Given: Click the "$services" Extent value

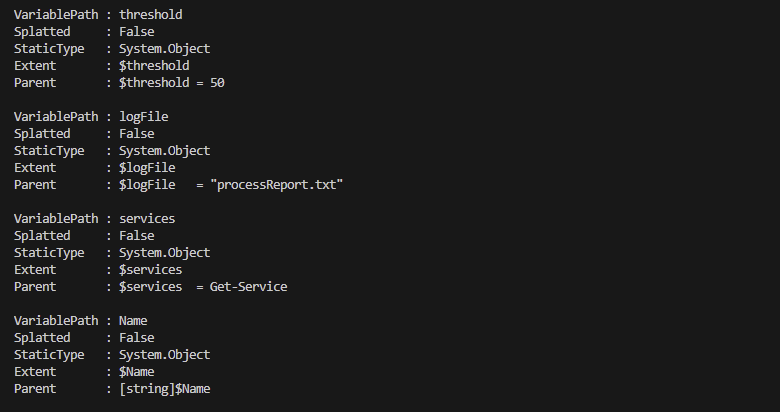Looking at the screenshot, I should (x=150, y=270).
